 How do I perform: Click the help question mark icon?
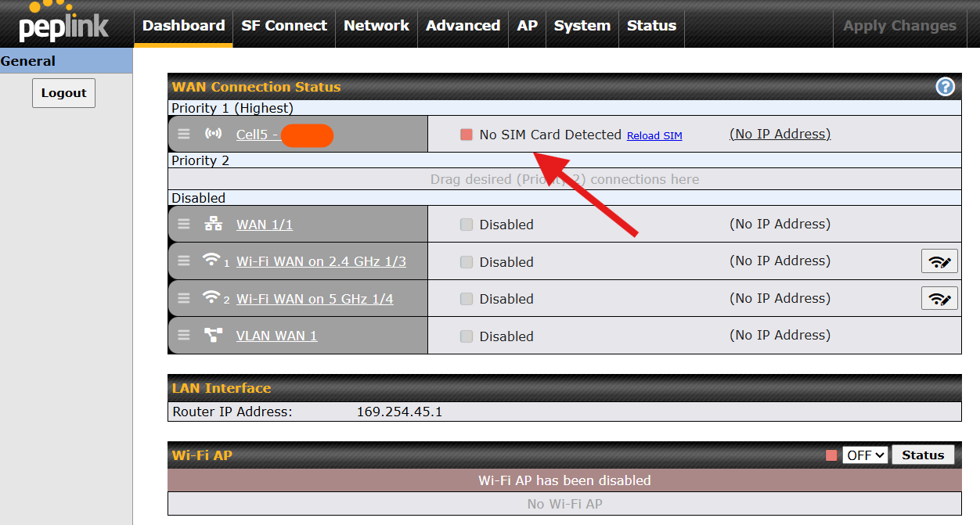point(945,87)
